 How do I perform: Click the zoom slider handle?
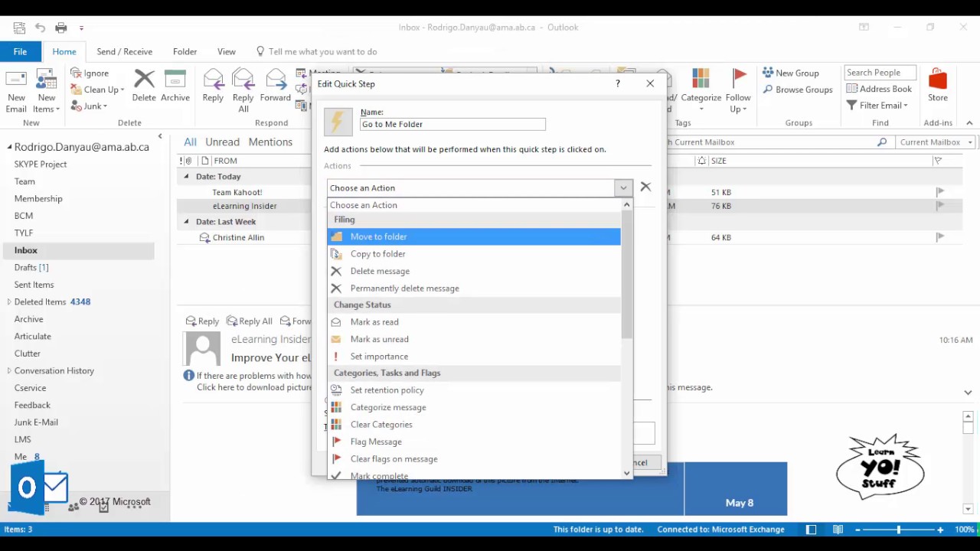click(898, 530)
